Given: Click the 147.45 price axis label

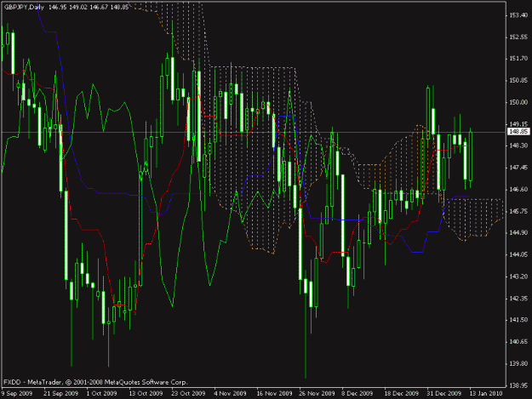Looking at the screenshot, I should pos(518,168).
